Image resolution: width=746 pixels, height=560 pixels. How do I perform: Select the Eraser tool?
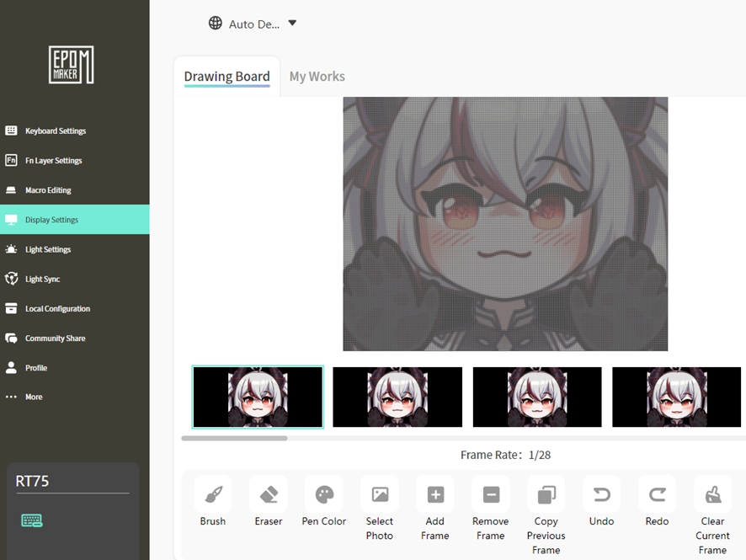point(269,494)
